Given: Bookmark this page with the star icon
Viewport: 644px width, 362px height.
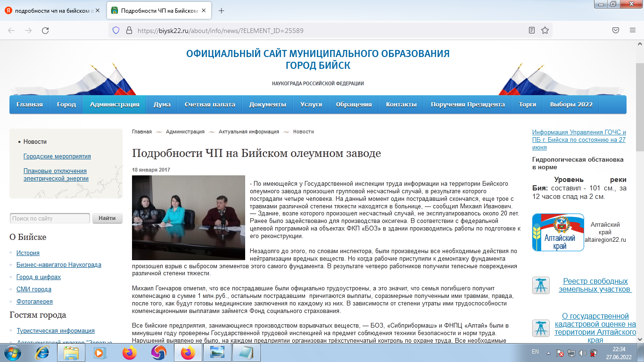Looking at the screenshot, I should click(x=545, y=29).
